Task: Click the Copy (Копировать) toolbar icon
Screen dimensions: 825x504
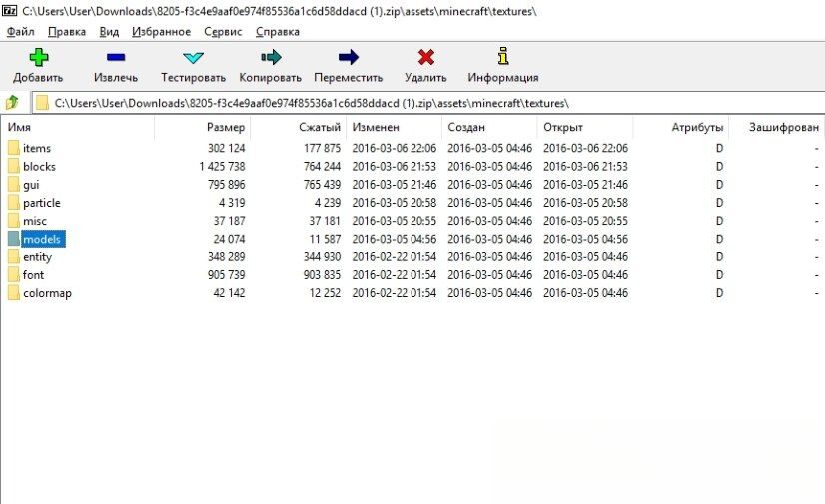Action: (x=270, y=57)
